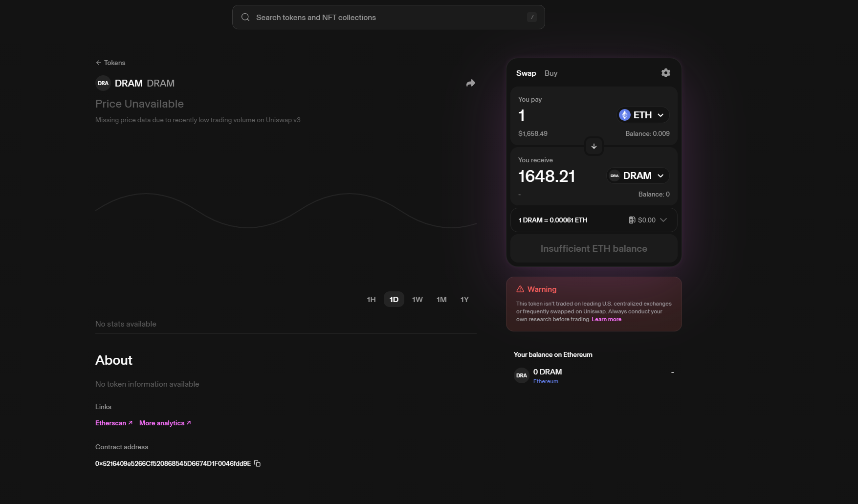This screenshot has height=504, width=858.
Task: Click the back arrow to Tokens
Action: pyautogui.click(x=99, y=63)
